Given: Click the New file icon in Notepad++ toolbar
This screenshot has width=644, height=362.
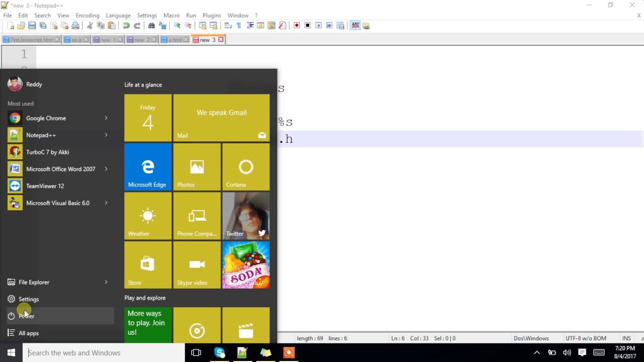Looking at the screenshot, I should [x=11, y=26].
